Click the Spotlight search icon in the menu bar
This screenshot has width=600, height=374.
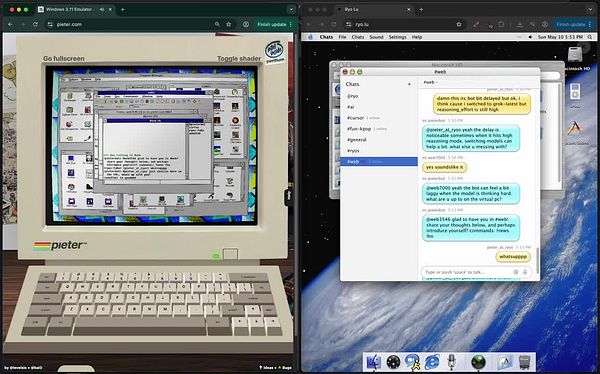(x=590, y=37)
